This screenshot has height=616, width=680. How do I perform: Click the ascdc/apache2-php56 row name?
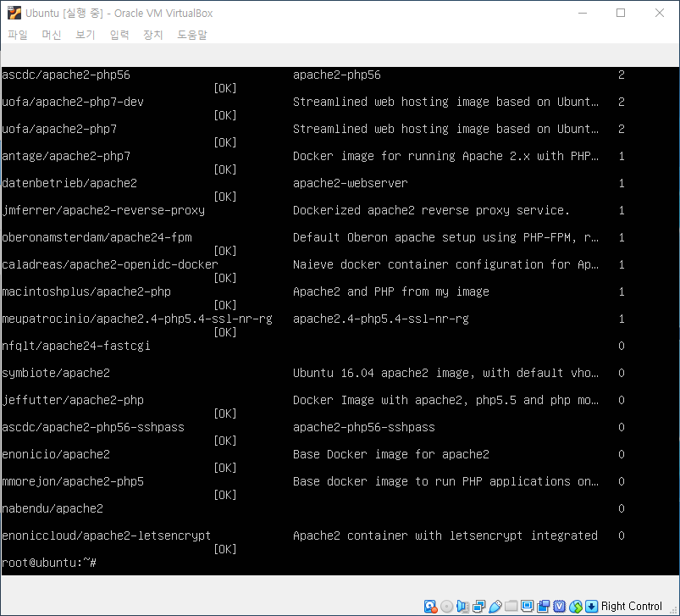(x=66, y=75)
